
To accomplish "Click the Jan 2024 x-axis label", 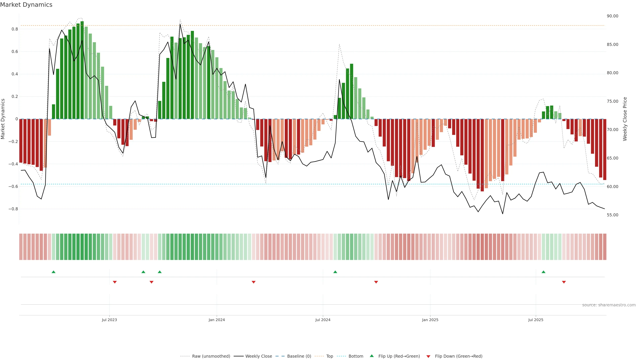I will [x=217, y=320].
